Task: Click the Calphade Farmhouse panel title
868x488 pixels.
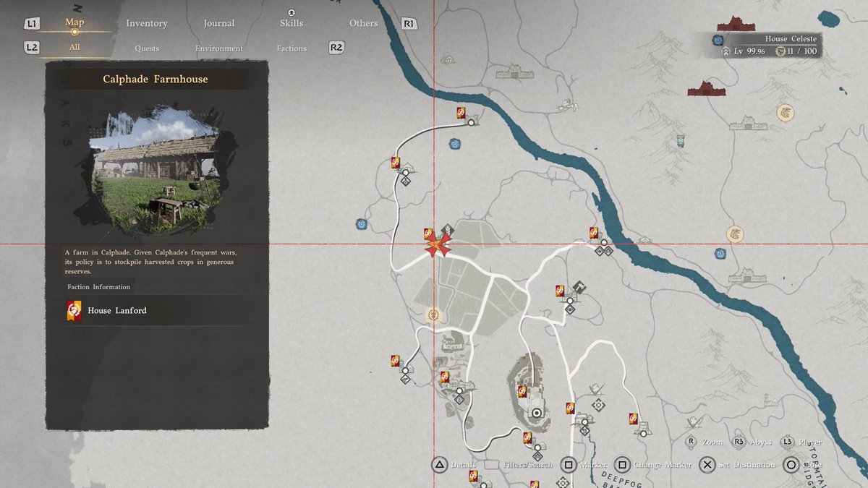Action: pos(157,79)
